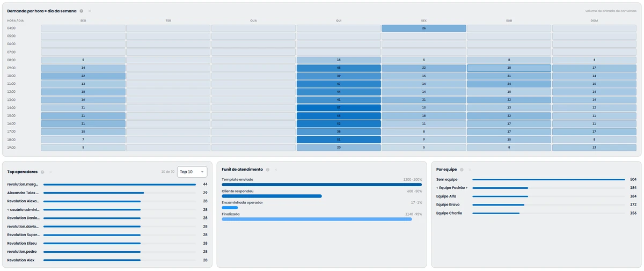This screenshot has height=271, width=644.
Task: Click help icon beside Demanda por hora title
Action: click(x=82, y=11)
